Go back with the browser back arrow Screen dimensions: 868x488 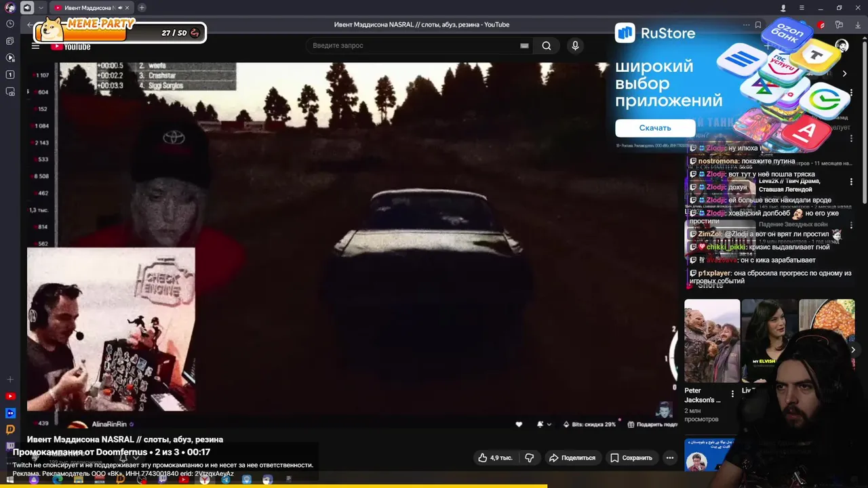(x=30, y=24)
